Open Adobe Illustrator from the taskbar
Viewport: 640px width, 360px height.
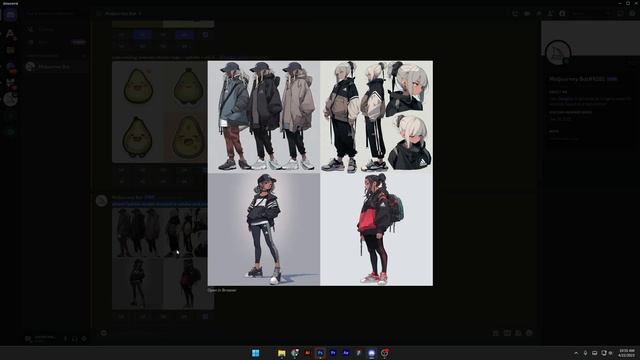[307, 353]
